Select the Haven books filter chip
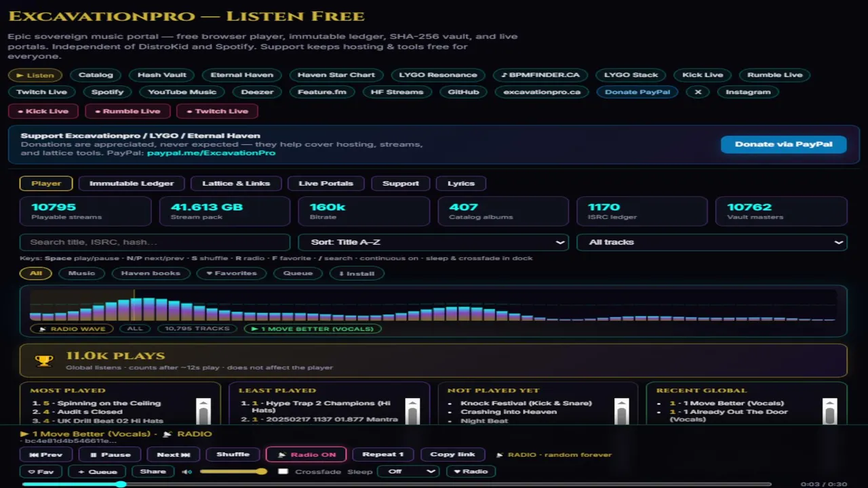Screen dimensions: 868x488 (151, 274)
